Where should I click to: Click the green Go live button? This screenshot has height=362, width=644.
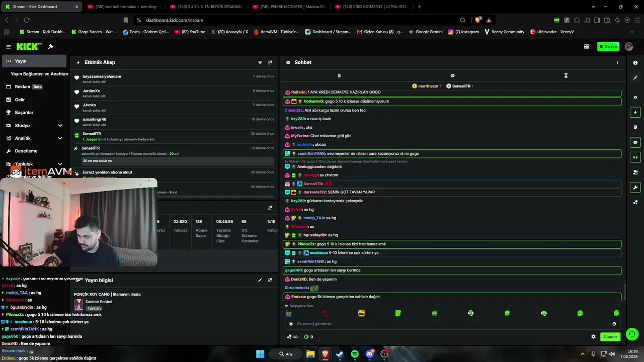608,47
